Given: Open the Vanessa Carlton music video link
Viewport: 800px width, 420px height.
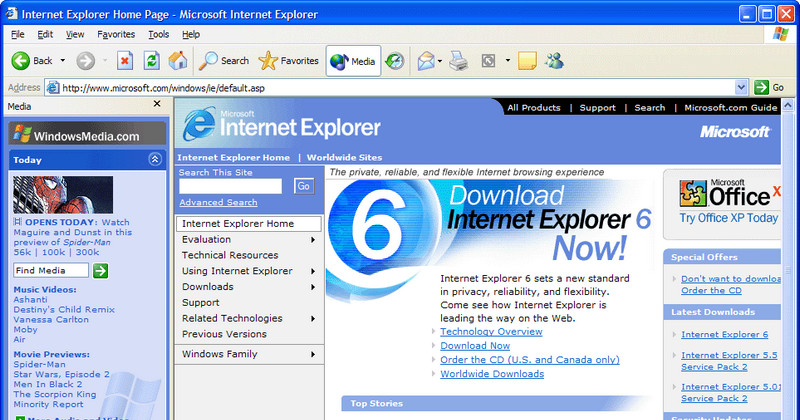Looking at the screenshot, I should click(x=51, y=319).
